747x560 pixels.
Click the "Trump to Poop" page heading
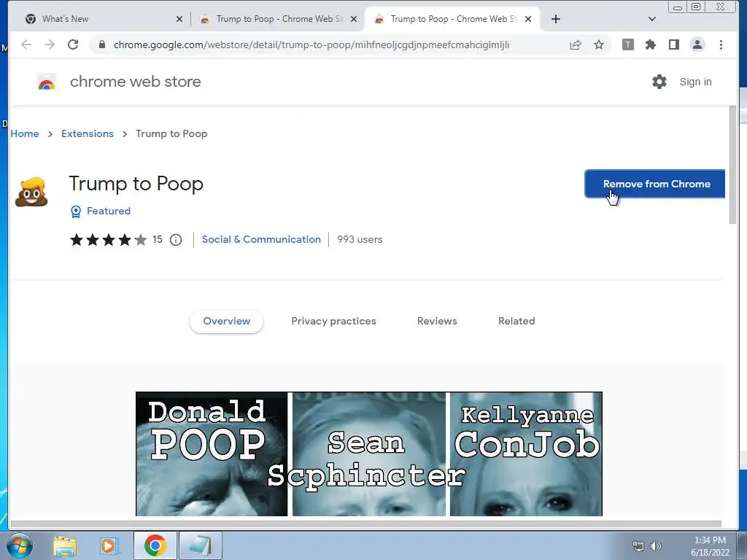coord(136,184)
